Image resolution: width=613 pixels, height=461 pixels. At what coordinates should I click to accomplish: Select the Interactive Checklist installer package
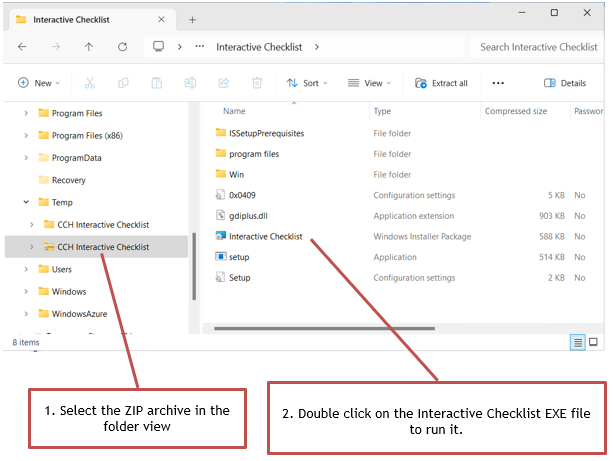[265, 237]
